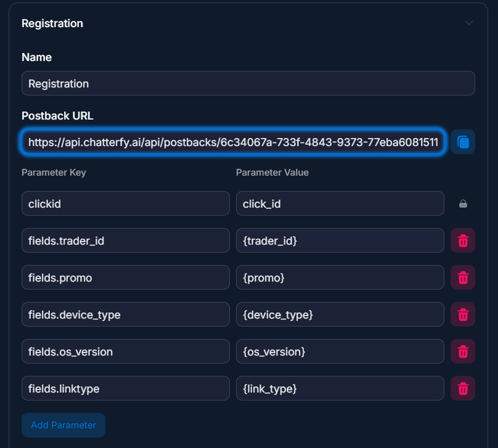
Task: Edit the fields.device_type key field
Action: tap(126, 315)
